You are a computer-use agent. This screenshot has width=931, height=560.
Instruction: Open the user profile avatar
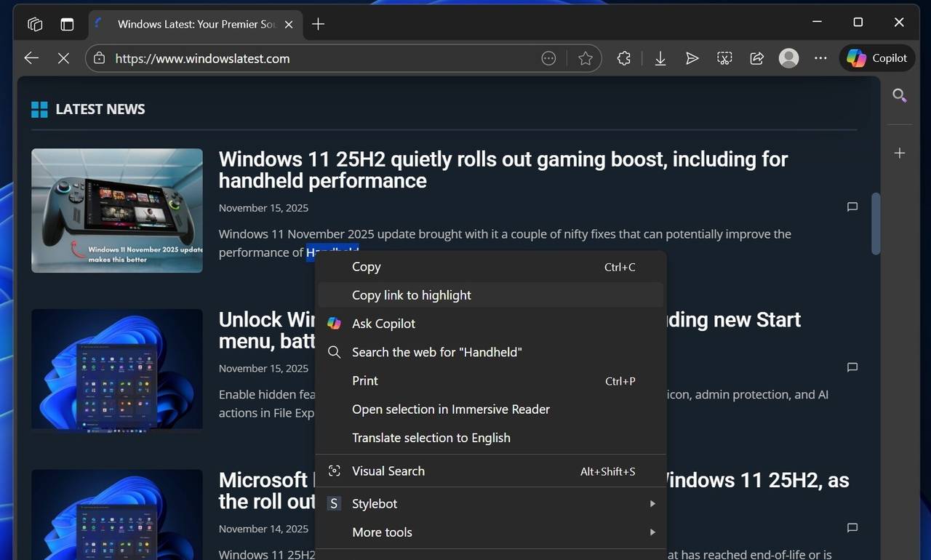click(788, 58)
